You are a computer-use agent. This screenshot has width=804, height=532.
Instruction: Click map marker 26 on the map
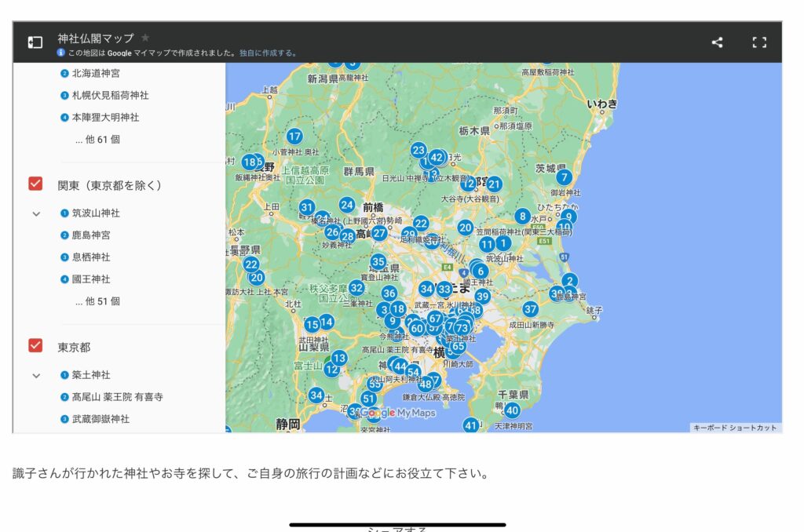click(332, 231)
